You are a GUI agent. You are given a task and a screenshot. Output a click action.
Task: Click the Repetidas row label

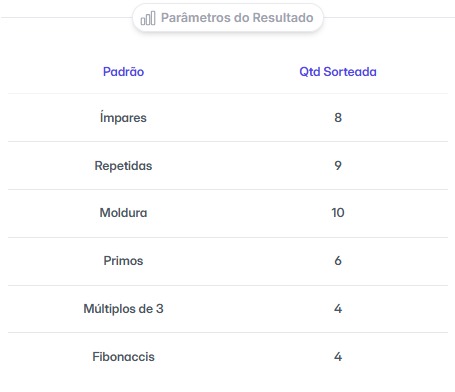(x=123, y=166)
